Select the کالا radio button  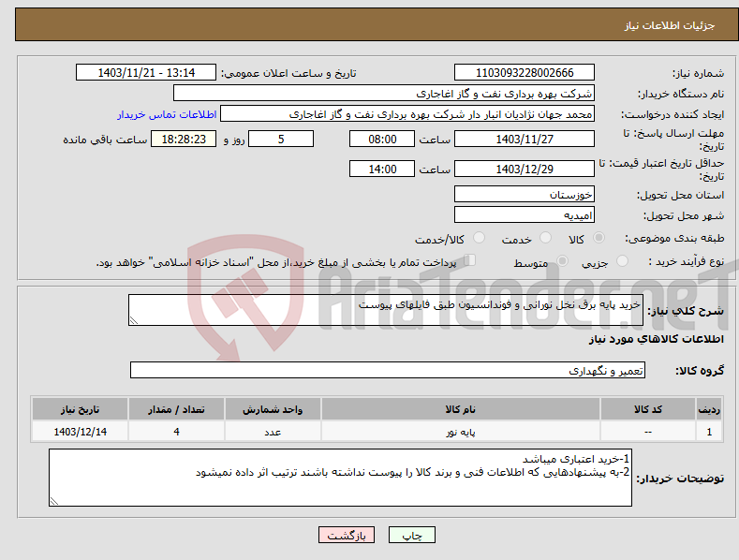pos(599,238)
